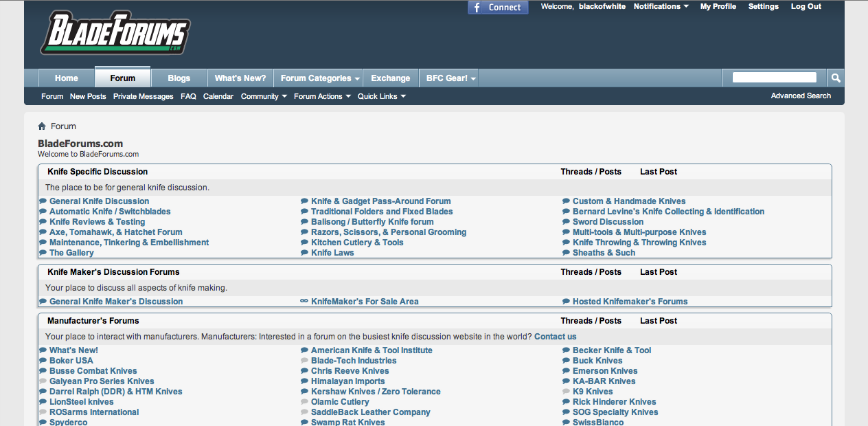Click bubble icon beside Sheaths & Such
The height and width of the screenshot is (426, 868).
pos(567,253)
